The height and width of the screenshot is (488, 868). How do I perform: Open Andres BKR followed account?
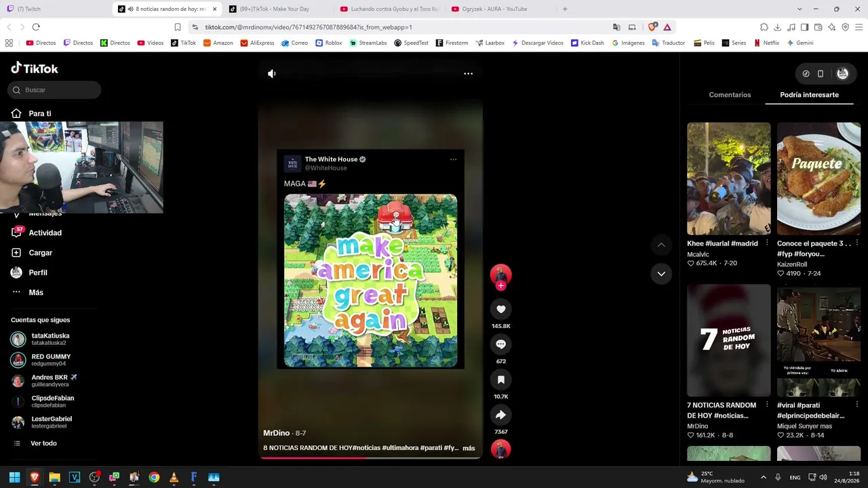(45, 381)
